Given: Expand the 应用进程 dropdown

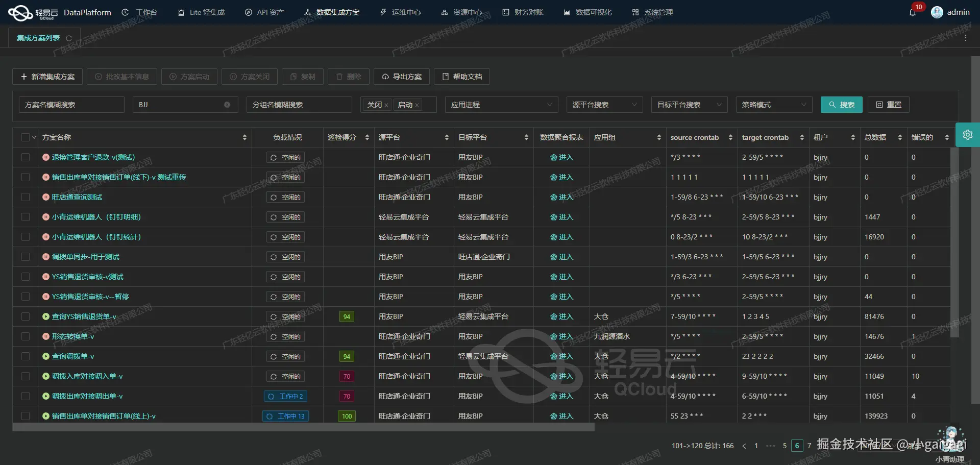Looking at the screenshot, I should (x=501, y=105).
